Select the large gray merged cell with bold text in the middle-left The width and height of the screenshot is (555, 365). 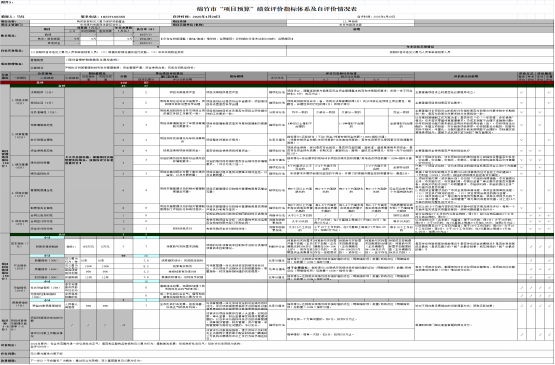click(89, 160)
